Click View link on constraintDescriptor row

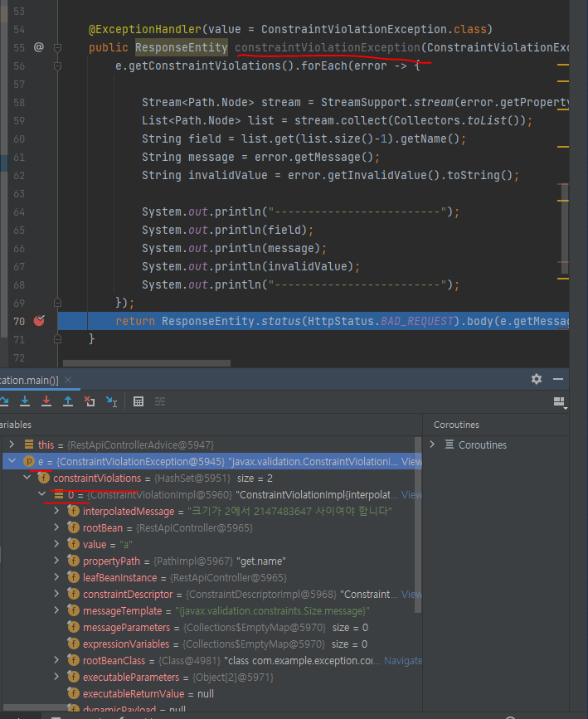(x=411, y=594)
